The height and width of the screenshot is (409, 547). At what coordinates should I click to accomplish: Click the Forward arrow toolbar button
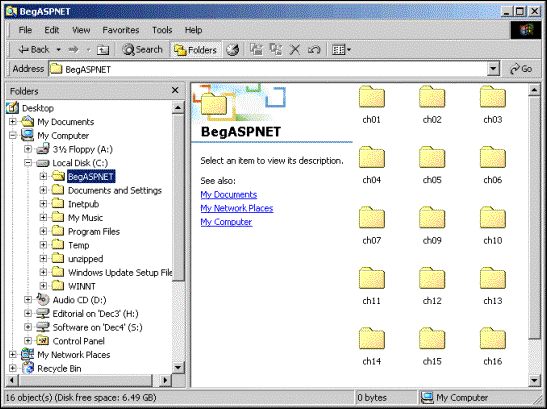(73, 50)
